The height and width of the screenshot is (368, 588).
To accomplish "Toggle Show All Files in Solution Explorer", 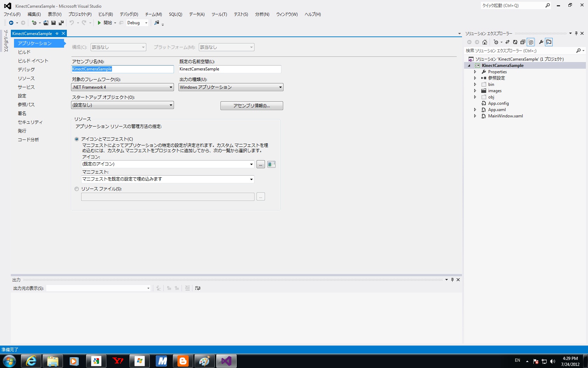I will coord(531,42).
